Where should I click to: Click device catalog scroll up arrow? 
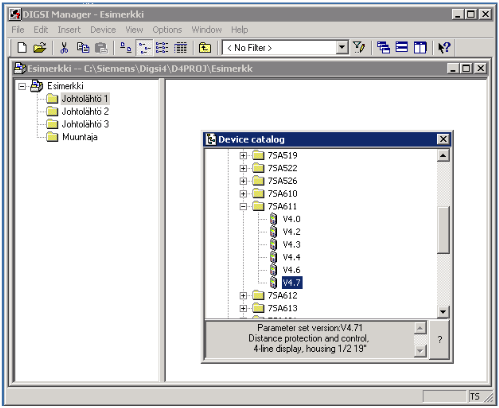coord(443,155)
